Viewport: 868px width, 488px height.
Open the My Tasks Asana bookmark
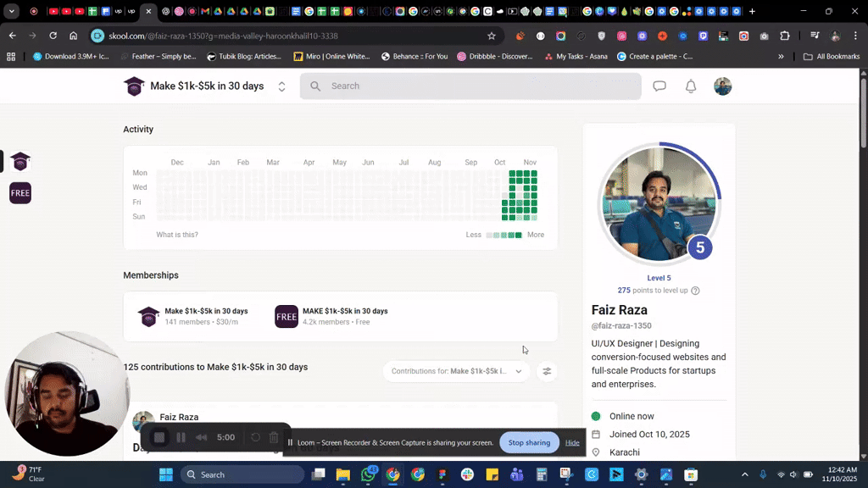tap(576, 57)
